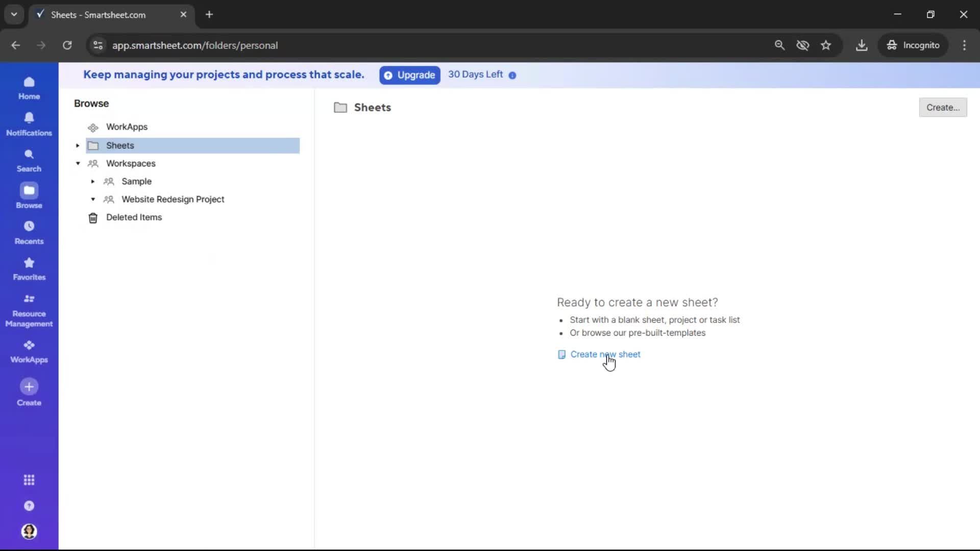Open WorkApps from the sidebar
The height and width of the screenshot is (551, 980).
[x=29, y=350]
